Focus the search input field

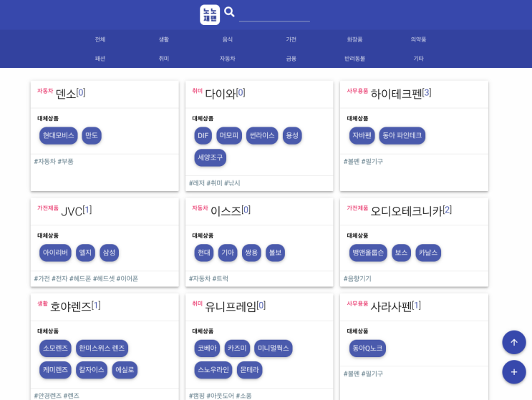[x=274, y=15]
